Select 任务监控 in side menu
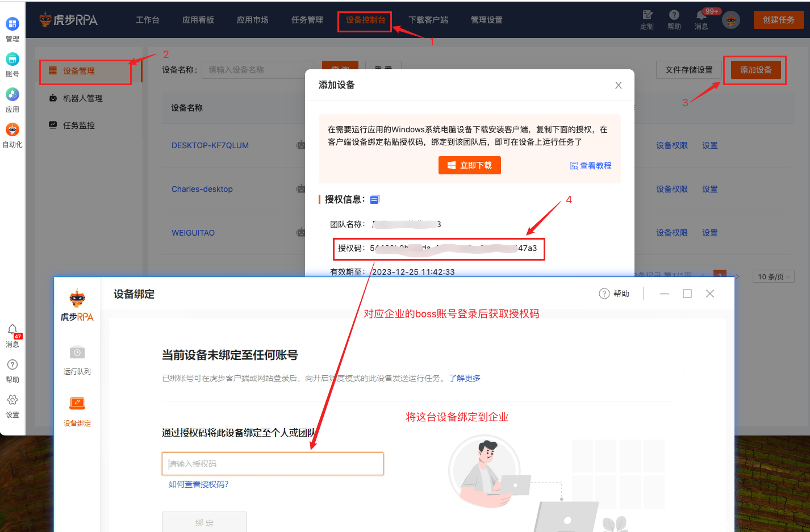The width and height of the screenshot is (810, 532). (x=79, y=125)
